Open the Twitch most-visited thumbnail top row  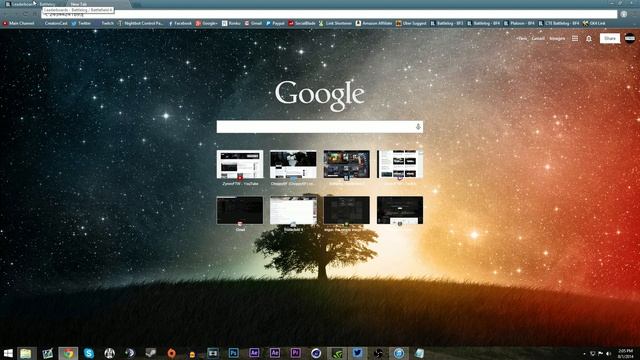[x=400, y=164]
